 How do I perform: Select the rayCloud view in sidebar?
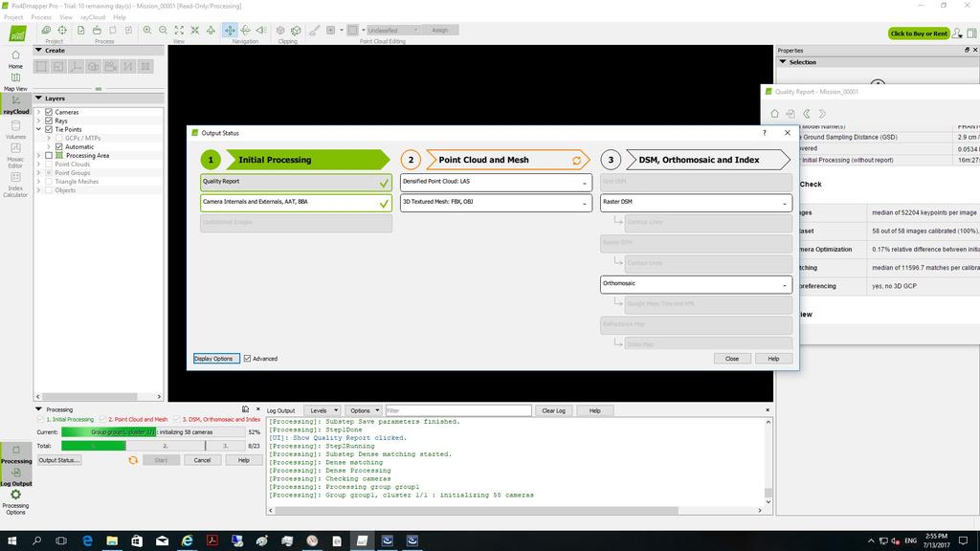click(x=15, y=104)
